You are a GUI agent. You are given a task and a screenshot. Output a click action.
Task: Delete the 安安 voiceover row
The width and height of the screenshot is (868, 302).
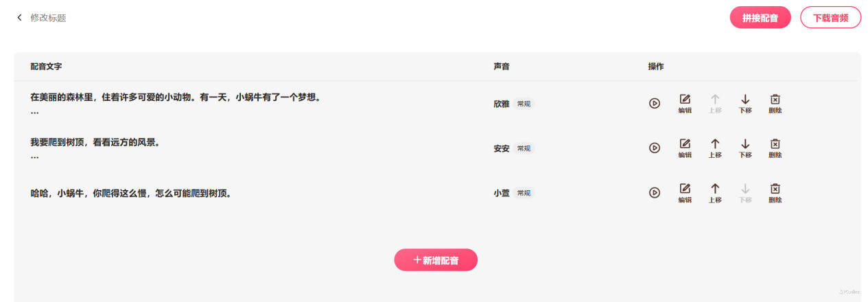775,148
